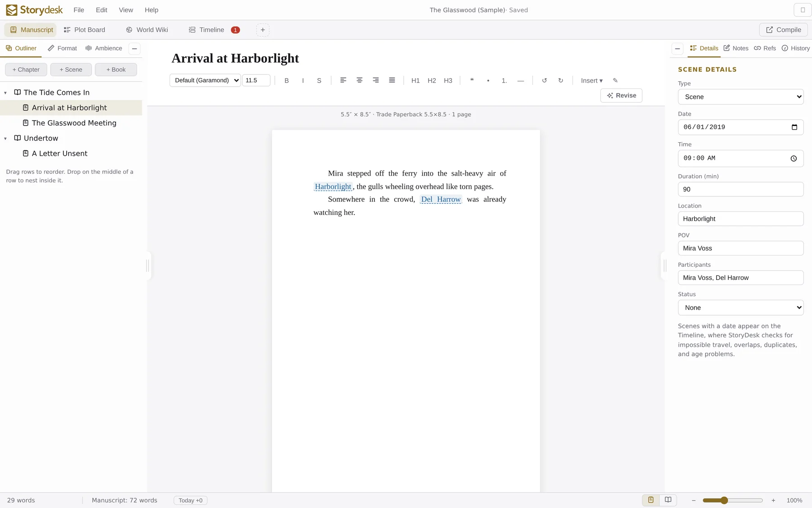This screenshot has width=812, height=508.
Task: Select the Format panel tab
Action: pos(62,48)
